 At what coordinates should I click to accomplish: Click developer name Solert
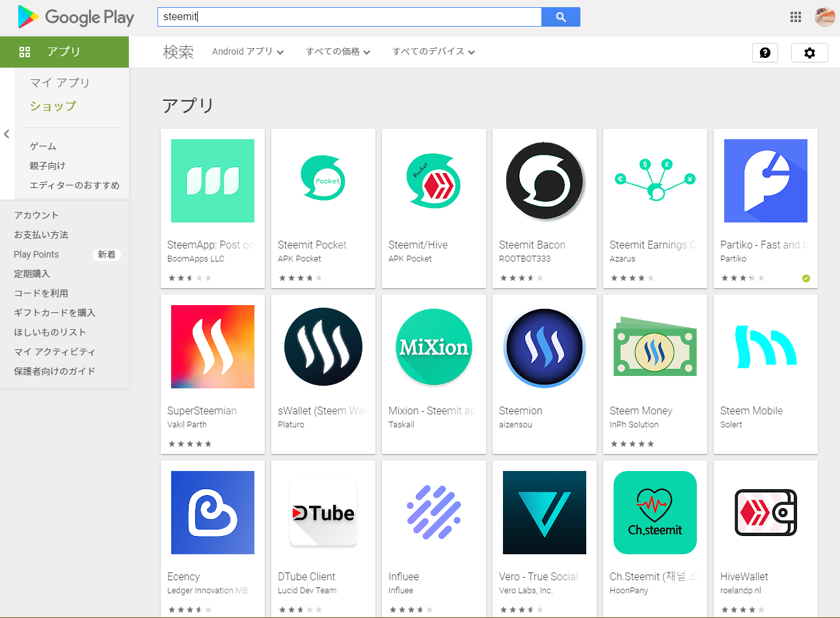pyautogui.click(x=731, y=425)
